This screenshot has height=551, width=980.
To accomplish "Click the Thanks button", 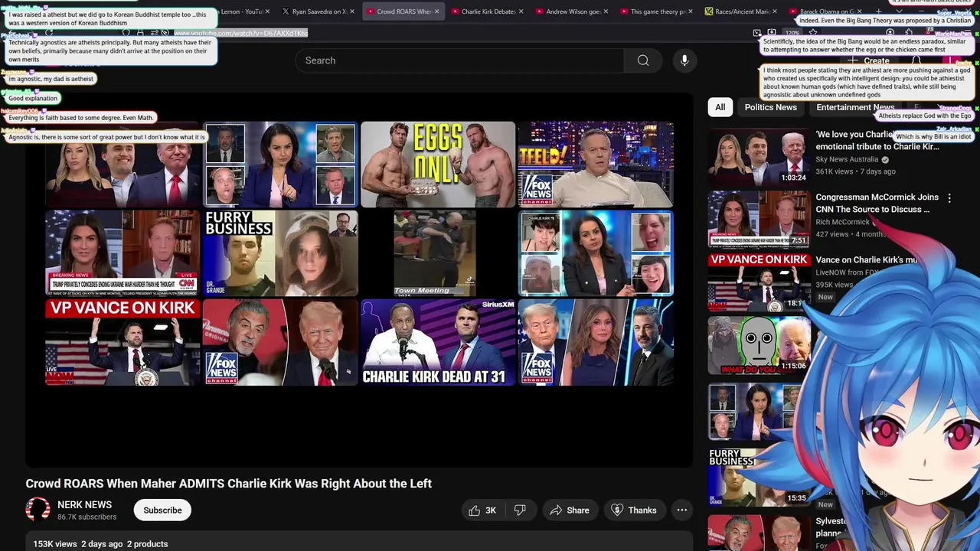I will [634, 510].
